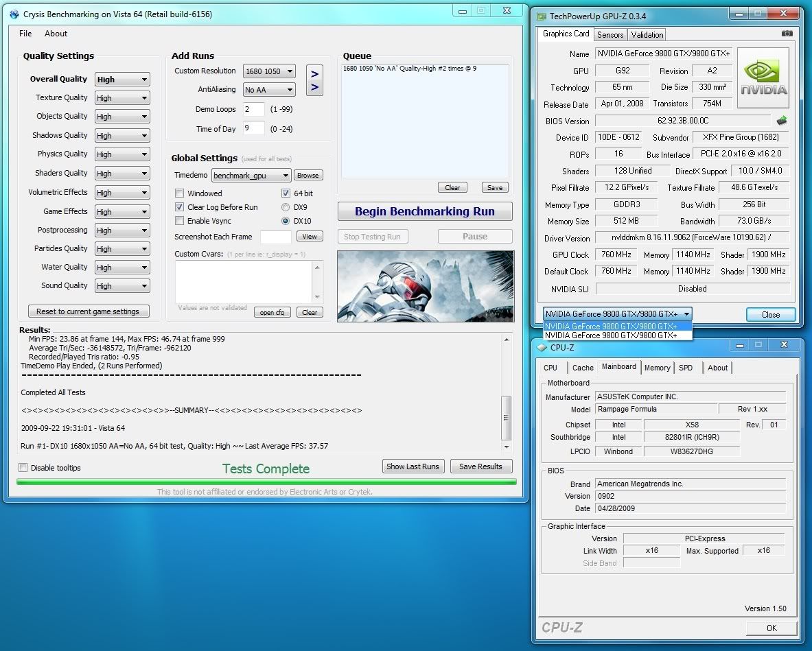
Task: Click the add-to-queue double arrow button
Action: click(x=314, y=80)
